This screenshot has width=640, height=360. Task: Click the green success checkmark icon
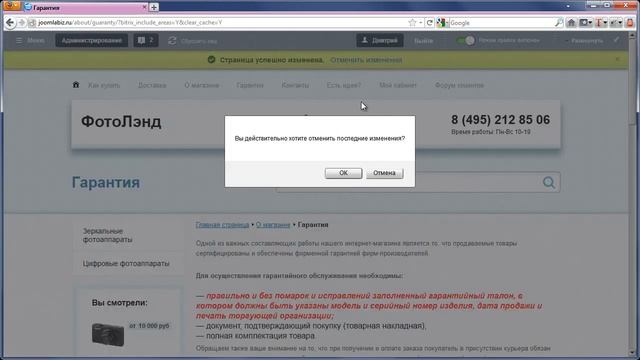tap(211, 60)
